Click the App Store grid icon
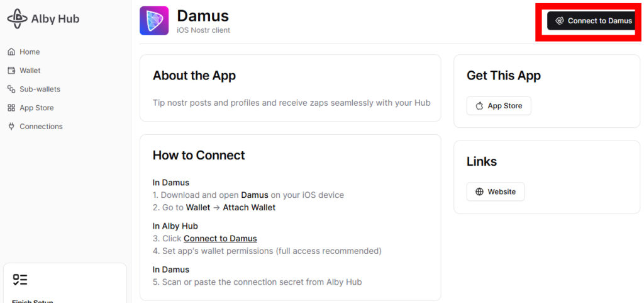Image resolution: width=644 pixels, height=303 pixels. [x=11, y=108]
